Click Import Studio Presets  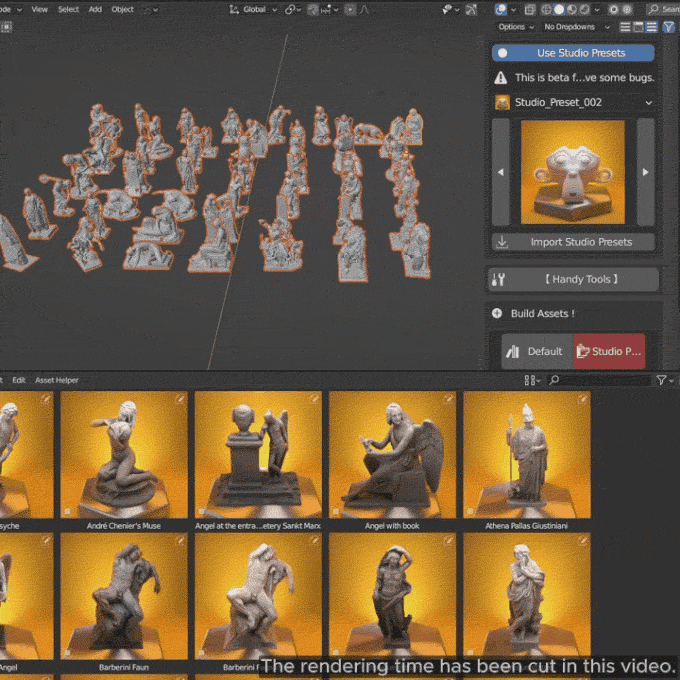pyautogui.click(x=573, y=242)
